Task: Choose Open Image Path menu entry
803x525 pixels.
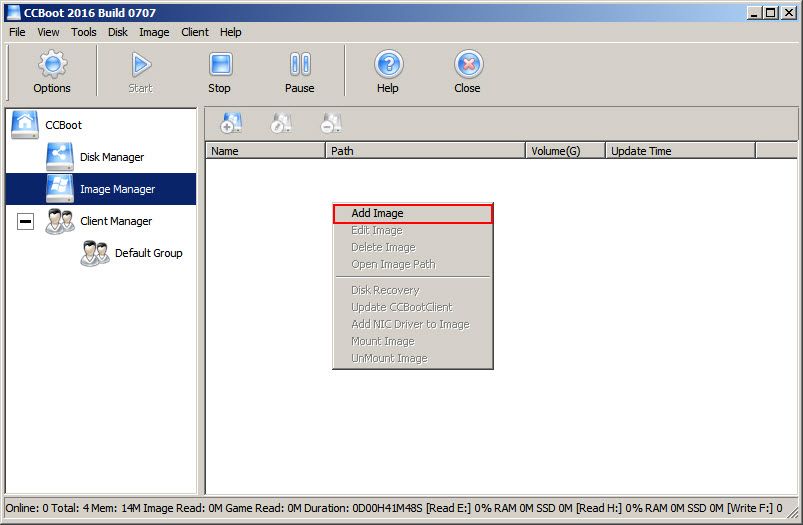Action: tap(413, 264)
